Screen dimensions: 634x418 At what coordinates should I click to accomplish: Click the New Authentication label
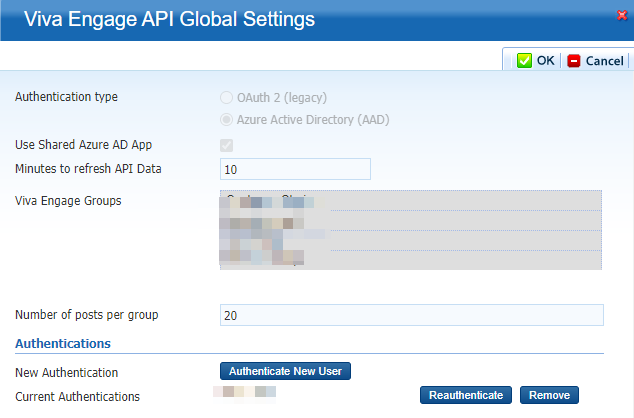pyautogui.click(x=66, y=372)
